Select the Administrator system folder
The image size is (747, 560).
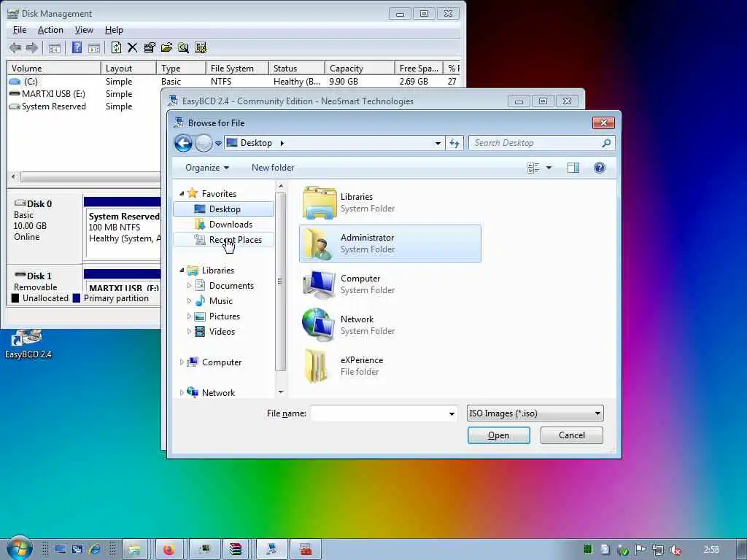pyautogui.click(x=390, y=244)
